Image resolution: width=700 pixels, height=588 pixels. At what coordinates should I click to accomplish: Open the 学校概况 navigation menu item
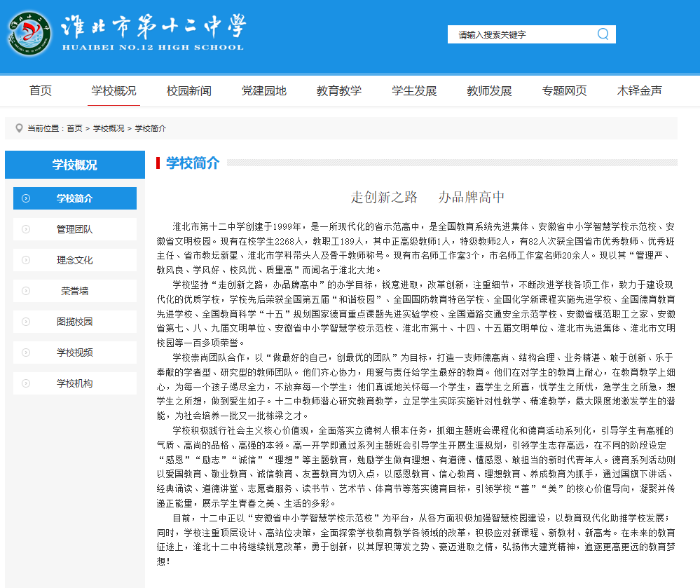(x=114, y=90)
